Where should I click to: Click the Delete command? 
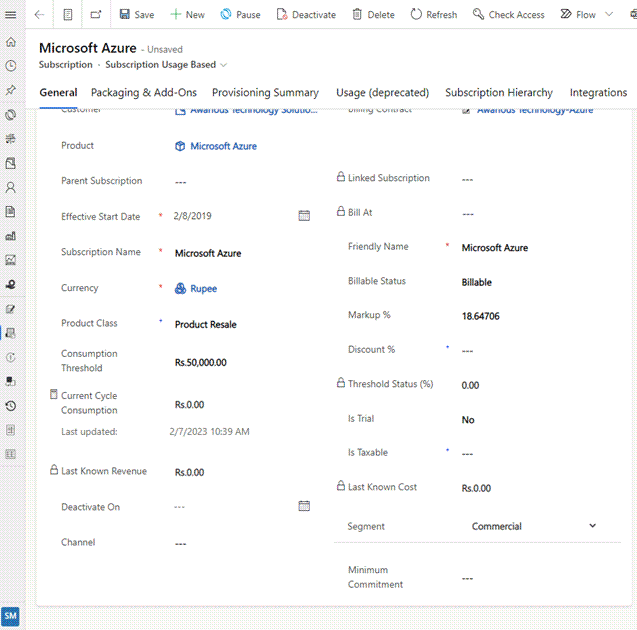click(373, 15)
